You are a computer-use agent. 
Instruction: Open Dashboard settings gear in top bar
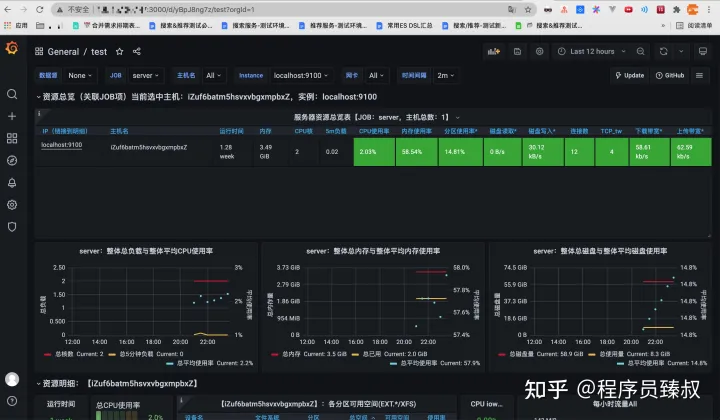pyautogui.click(x=540, y=51)
